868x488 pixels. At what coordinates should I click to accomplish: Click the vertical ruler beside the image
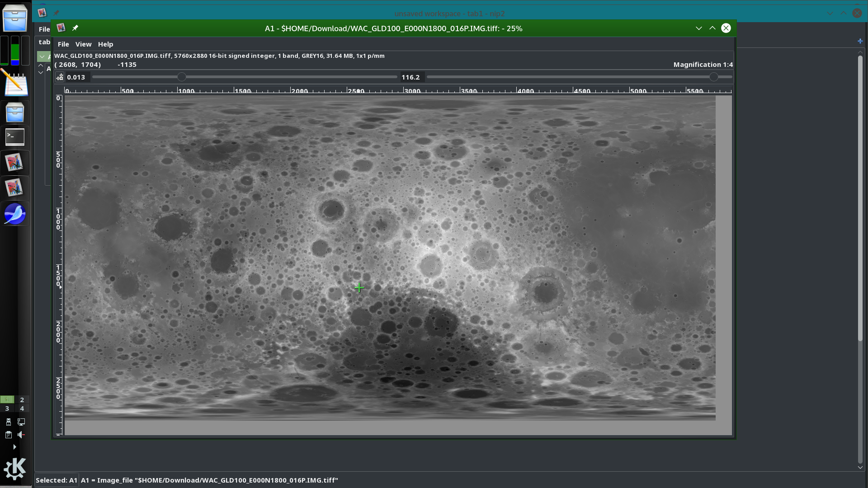pyautogui.click(x=58, y=265)
